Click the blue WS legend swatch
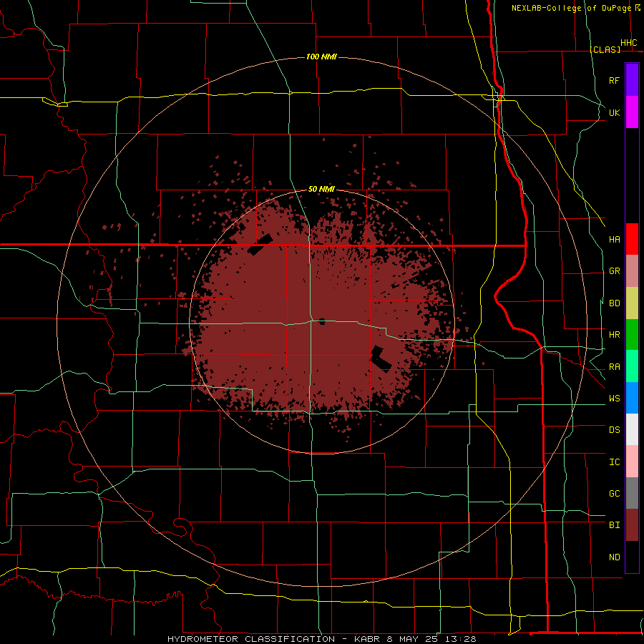Viewport: 644px width, 644px height. tap(632, 398)
